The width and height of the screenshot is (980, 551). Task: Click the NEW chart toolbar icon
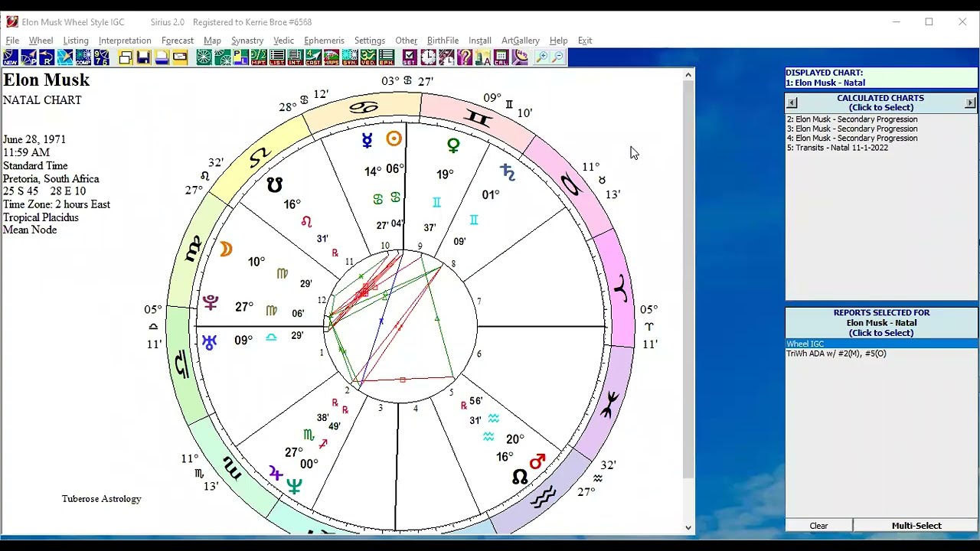click(x=11, y=57)
